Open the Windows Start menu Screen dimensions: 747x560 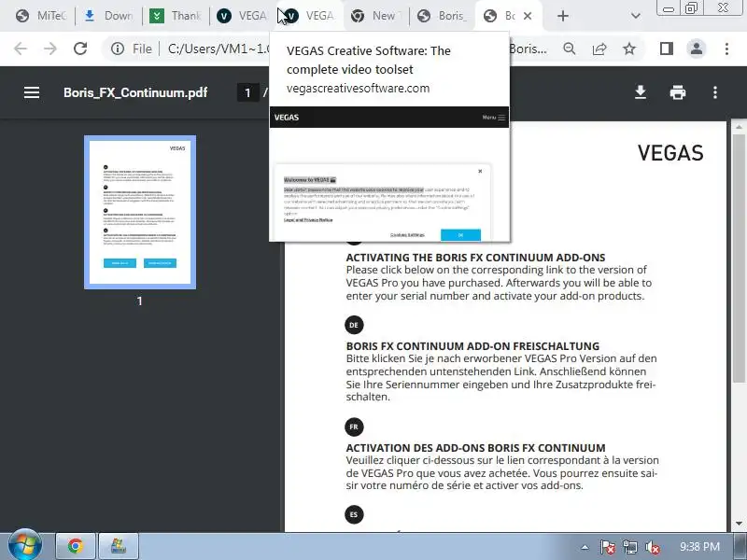(25, 546)
